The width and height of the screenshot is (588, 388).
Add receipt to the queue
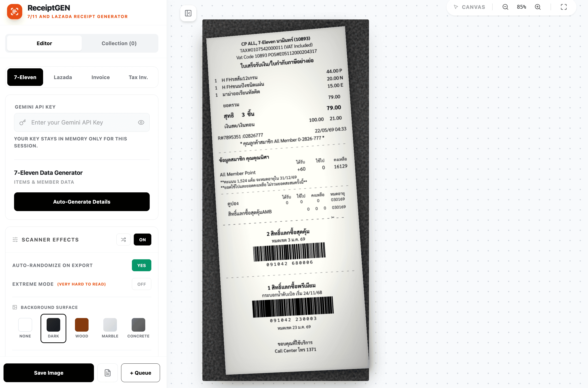(x=140, y=373)
